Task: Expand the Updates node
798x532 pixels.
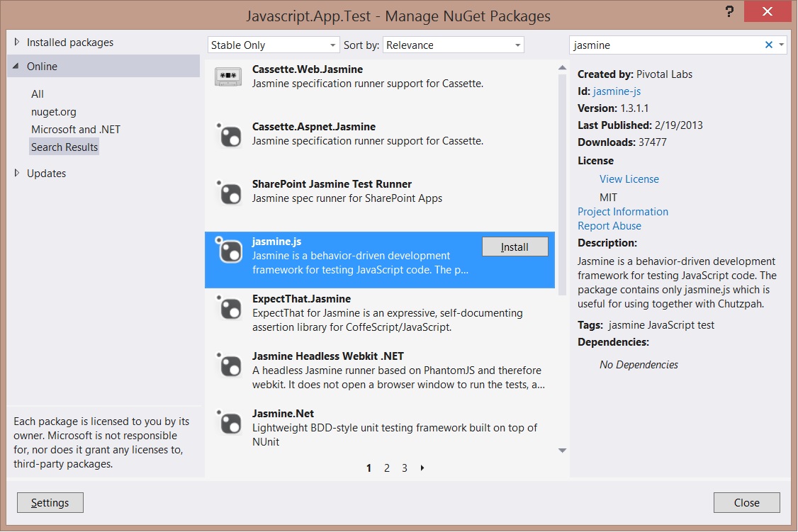Action: pos(17,173)
